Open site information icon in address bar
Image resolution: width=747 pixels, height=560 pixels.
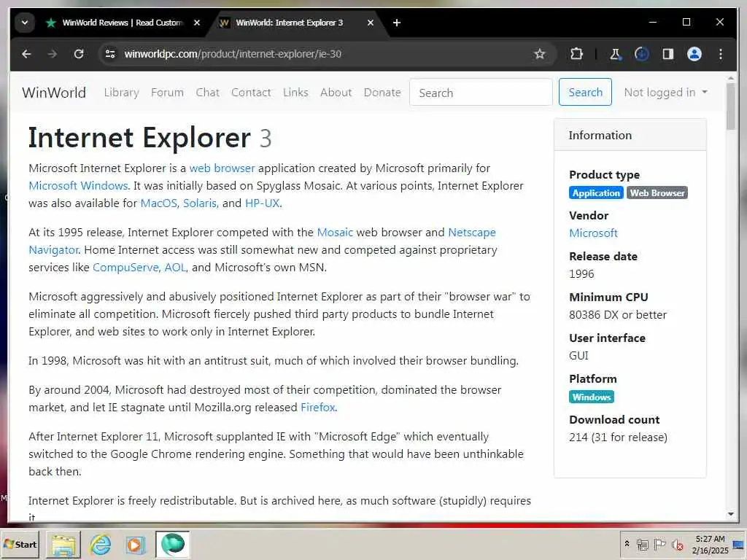click(110, 54)
